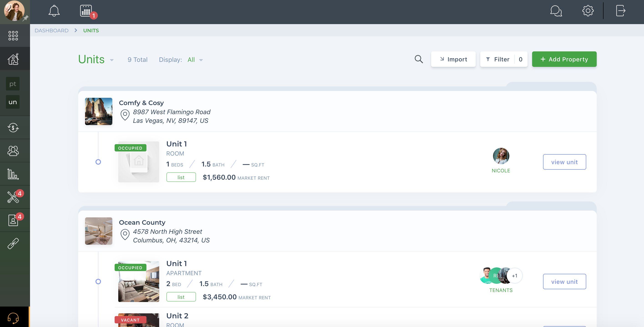This screenshot has width=644, height=327.
Task: Select Ocean County Unit 1 radio circle
Action: (98, 282)
